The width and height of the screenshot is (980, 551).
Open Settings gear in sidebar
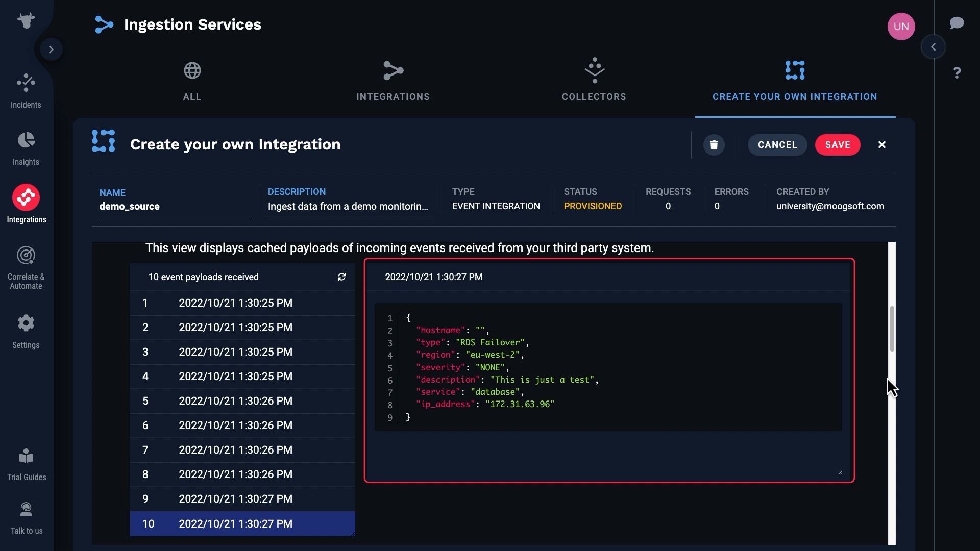[26, 323]
